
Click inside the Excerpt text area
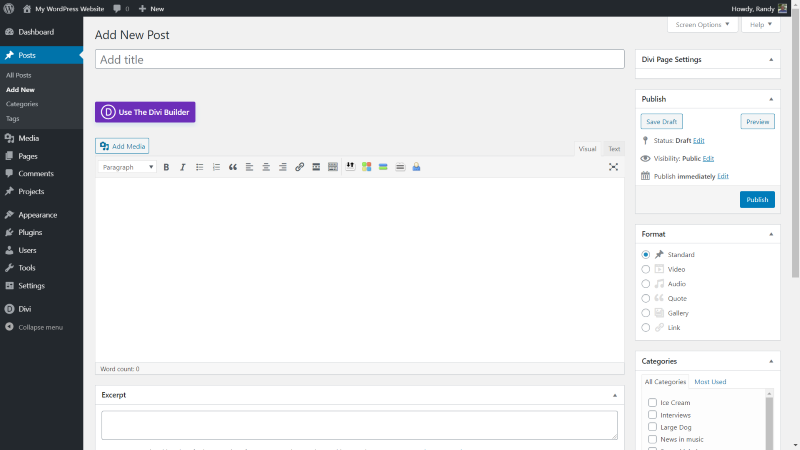359,425
